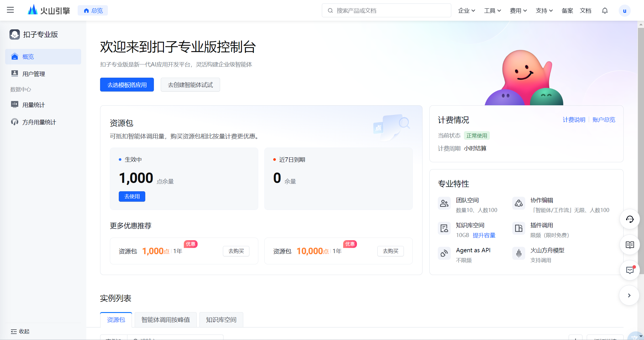The image size is (644, 340).
Task: Click the 插件调用 feature icon
Action: [519, 229]
